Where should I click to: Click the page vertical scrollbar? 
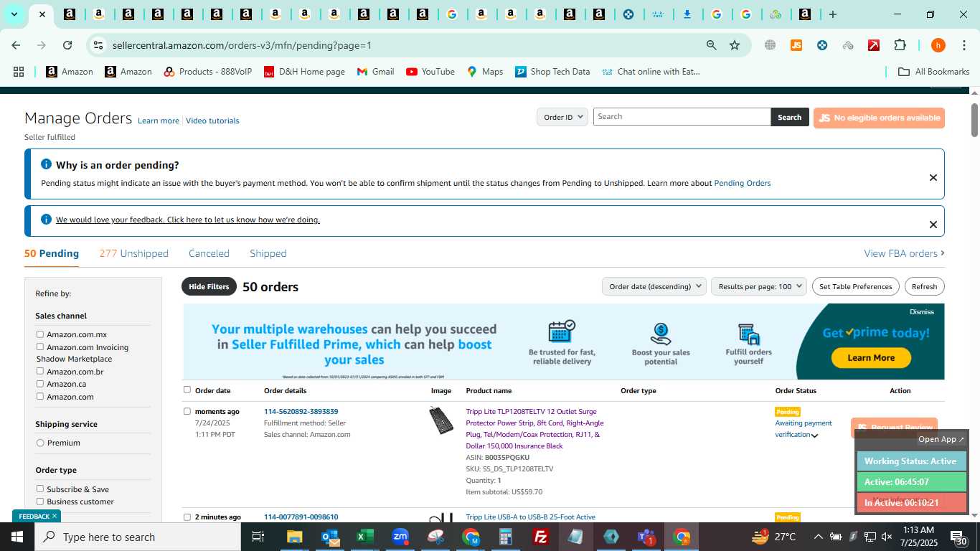(x=974, y=121)
